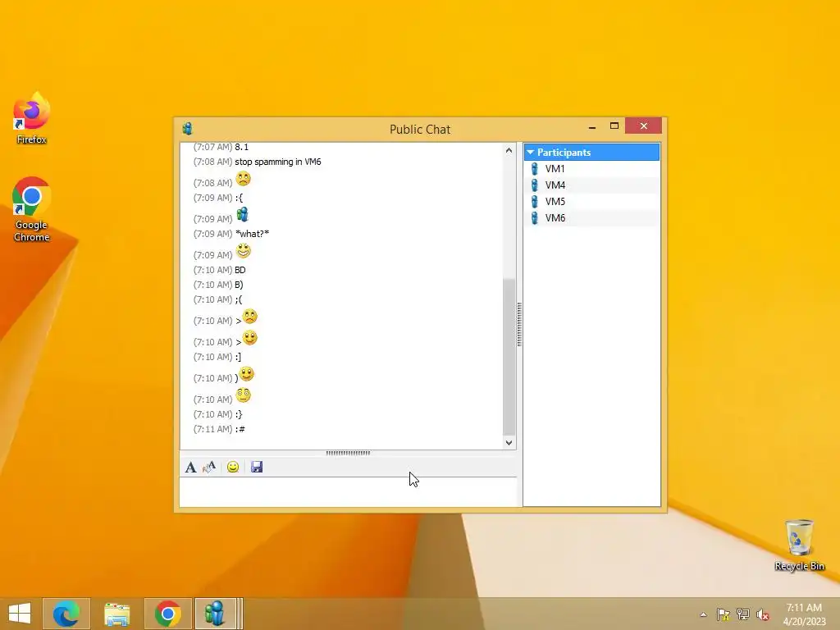Launch Chrome from the taskbar
The height and width of the screenshot is (630, 840).
tap(167, 614)
